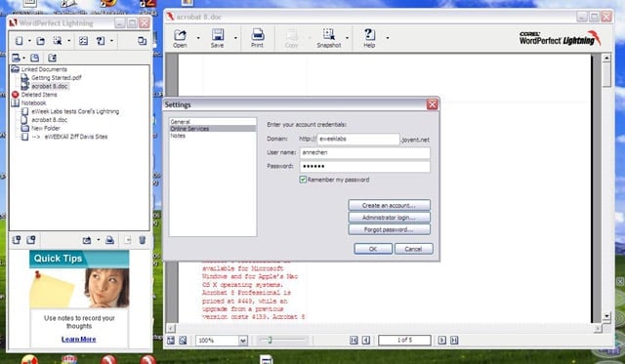Open the zoom percentage dropdown showing 100%
The height and width of the screenshot is (364, 625).
(x=243, y=341)
